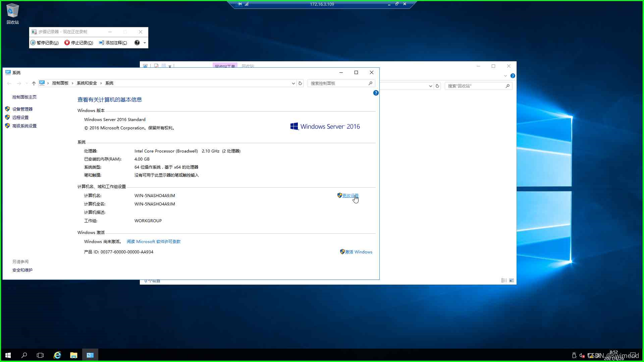
Task: Switch Recycle Bin to large icons view
Action: [x=512, y=281]
